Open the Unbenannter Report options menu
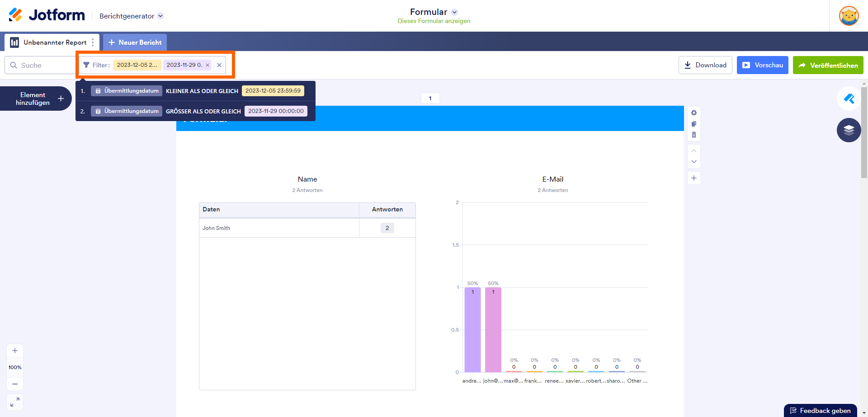868x417 pixels. tap(93, 42)
